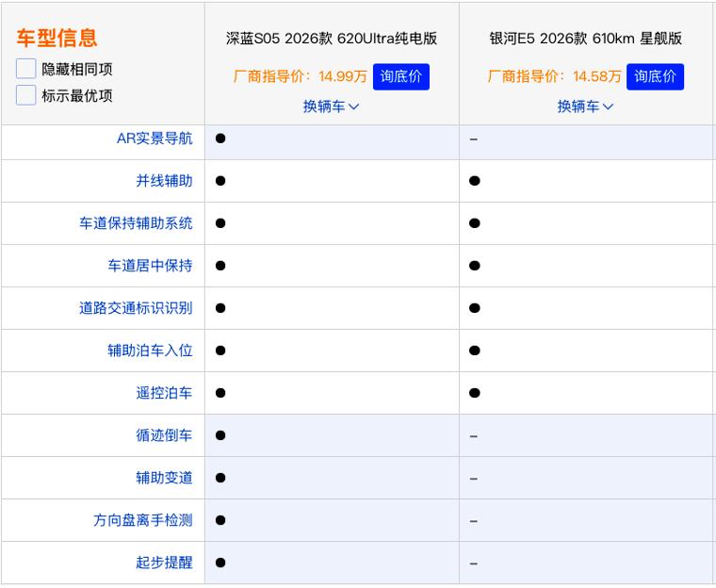Select the 银河E5 2026款 610km 星舰版 title
This screenshot has width=716, height=588.
(585, 39)
